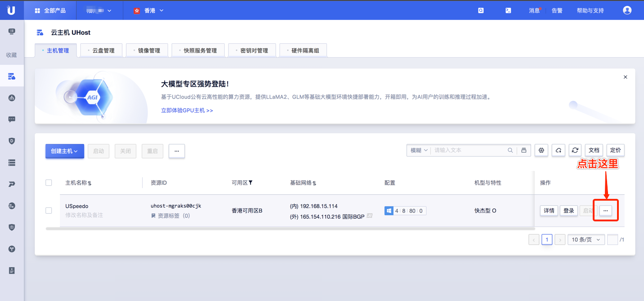Open the 定价 button
This screenshot has width=644, height=301.
coord(616,150)
